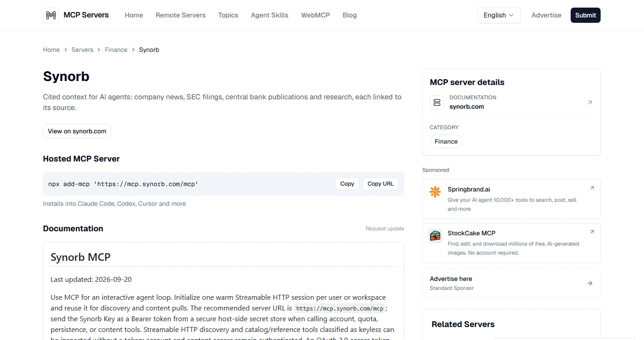Open the English language dropdown
The image size is (644, 340).
pos(499,15)
